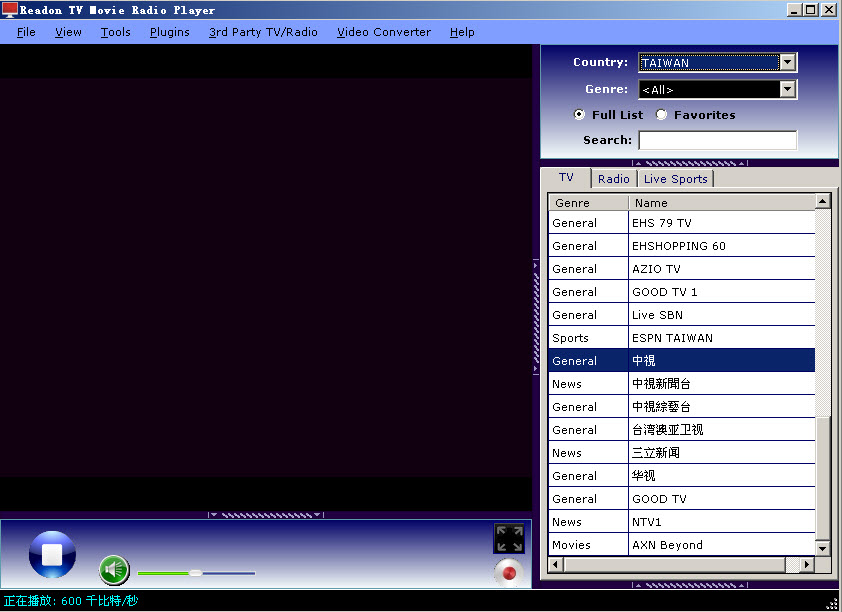
Task: Click the red record button
Action: (x=509, y=573)
